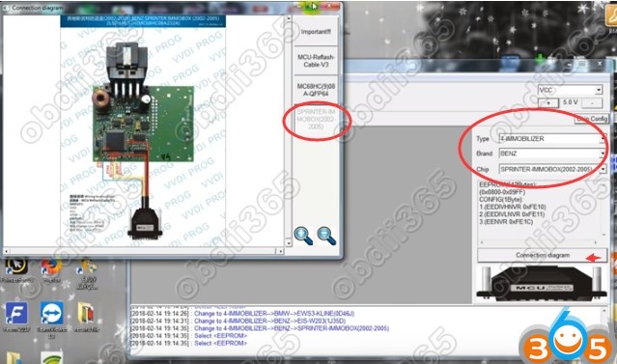Screen dimensions: 617x364
Task: Zoom in on the connection diagram
Action: pyautogui.click(x=303, y=236)
